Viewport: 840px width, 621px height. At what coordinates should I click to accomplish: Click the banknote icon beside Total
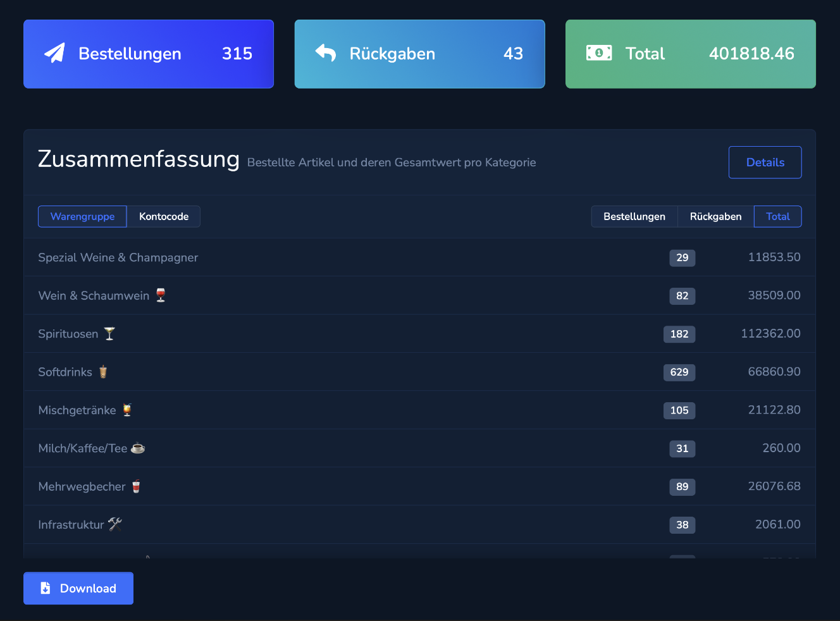pos(599,53)
